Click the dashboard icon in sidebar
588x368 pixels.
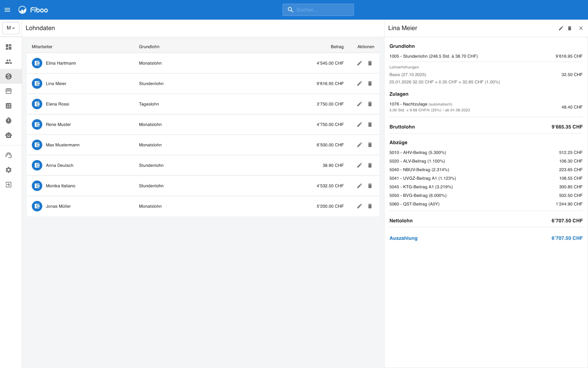[9, 47]
